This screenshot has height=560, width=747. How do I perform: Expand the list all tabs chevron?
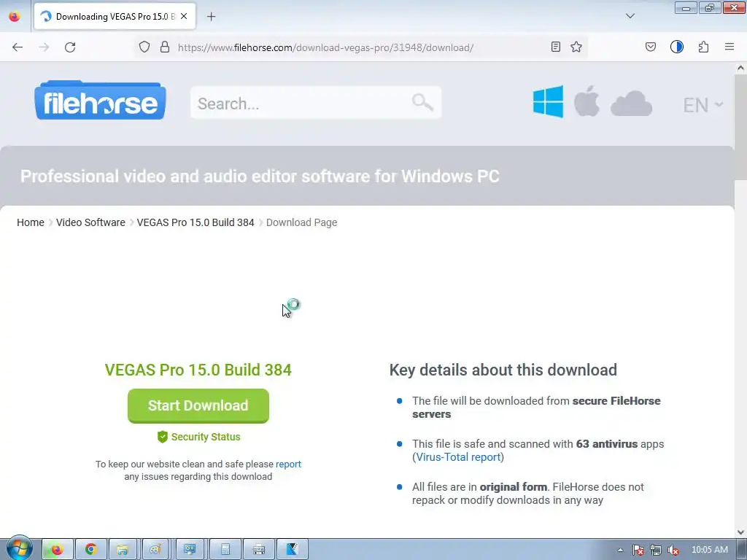coord(630,16)
